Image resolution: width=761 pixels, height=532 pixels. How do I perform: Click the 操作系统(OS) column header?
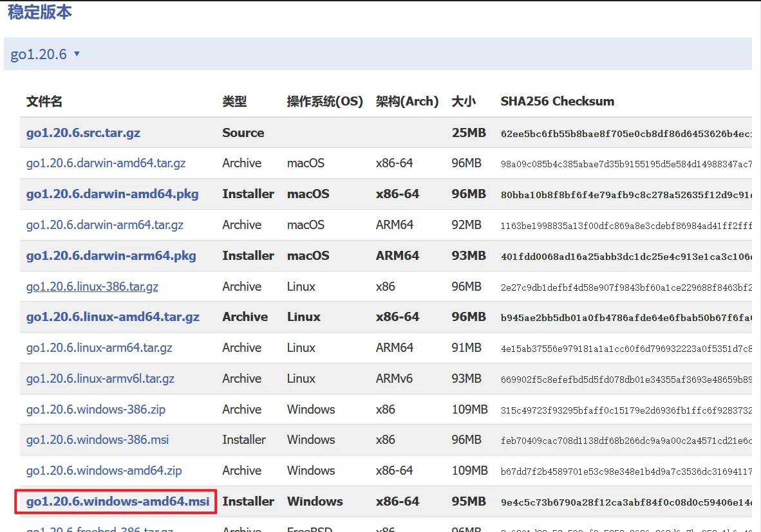point(324,102)
